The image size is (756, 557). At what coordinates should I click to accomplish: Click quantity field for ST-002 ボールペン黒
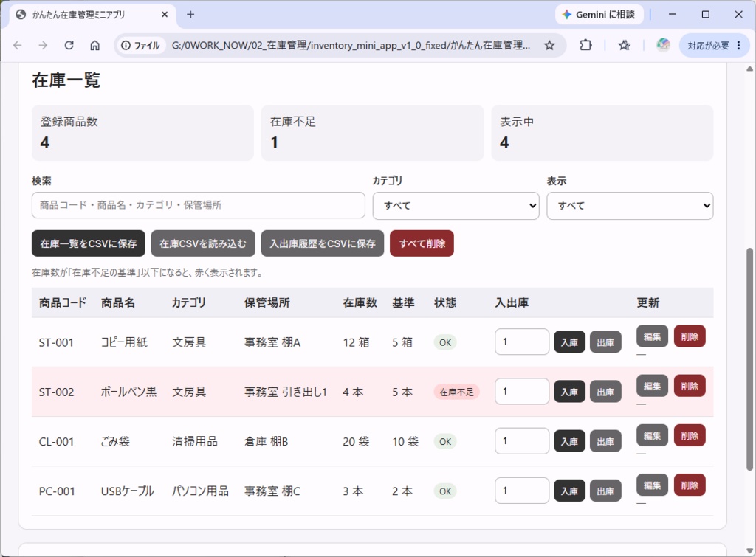tap(522, 391)
